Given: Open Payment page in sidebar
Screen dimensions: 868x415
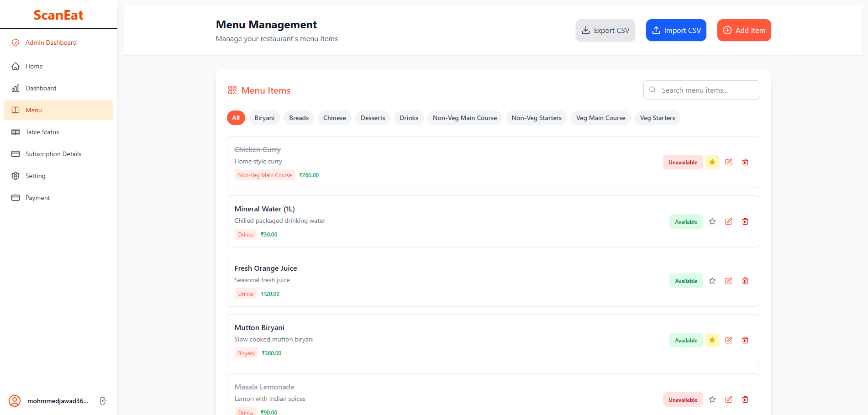Looking at the screenshot, I should (x=58, y=198).
